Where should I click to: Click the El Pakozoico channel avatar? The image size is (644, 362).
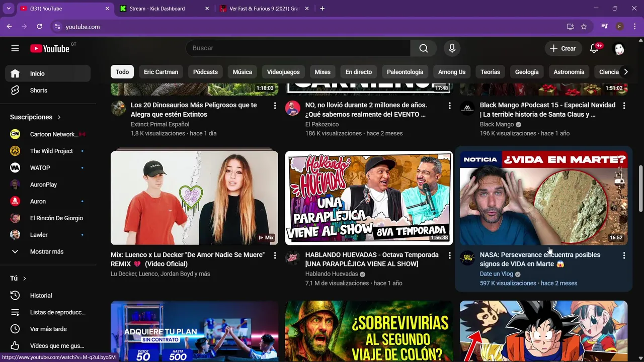click(293, 108)
